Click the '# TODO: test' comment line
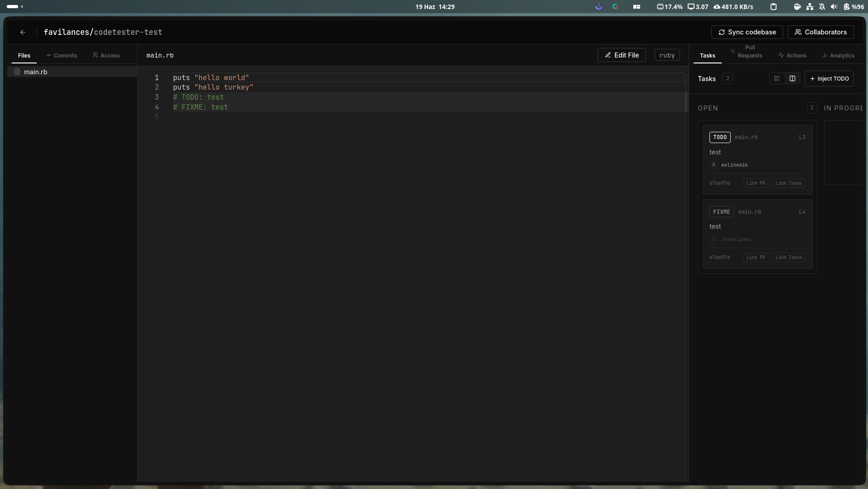This screenshot has width=868, height=489. tap(198, 97)
